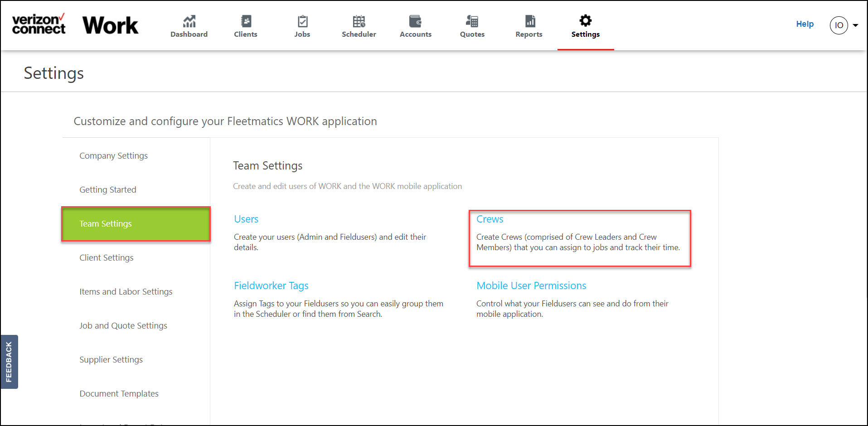Open Document Templates in sidebar
This screenshot has height=426, width=868.
119,393
